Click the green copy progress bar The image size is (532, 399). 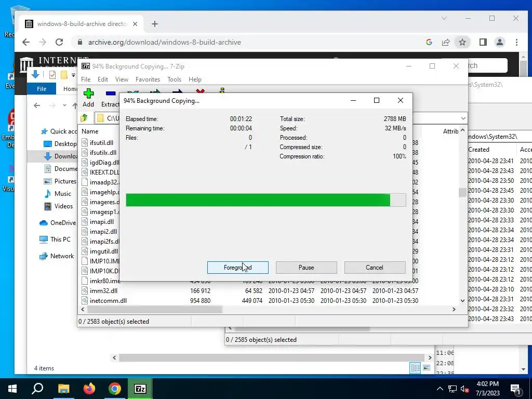[266, 200]
